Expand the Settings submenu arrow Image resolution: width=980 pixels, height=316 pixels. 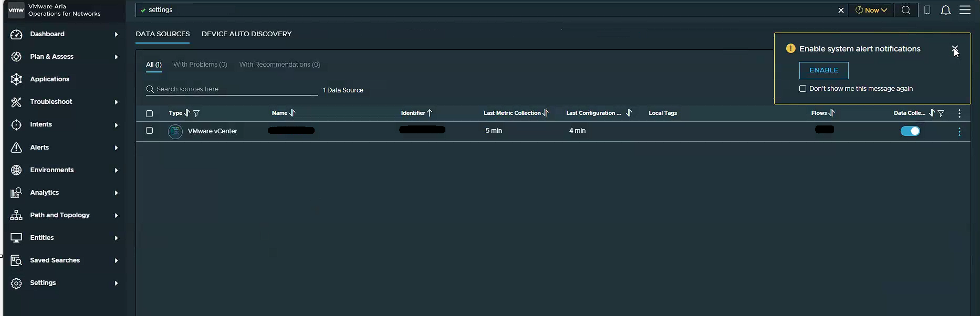tap(116, 283)
